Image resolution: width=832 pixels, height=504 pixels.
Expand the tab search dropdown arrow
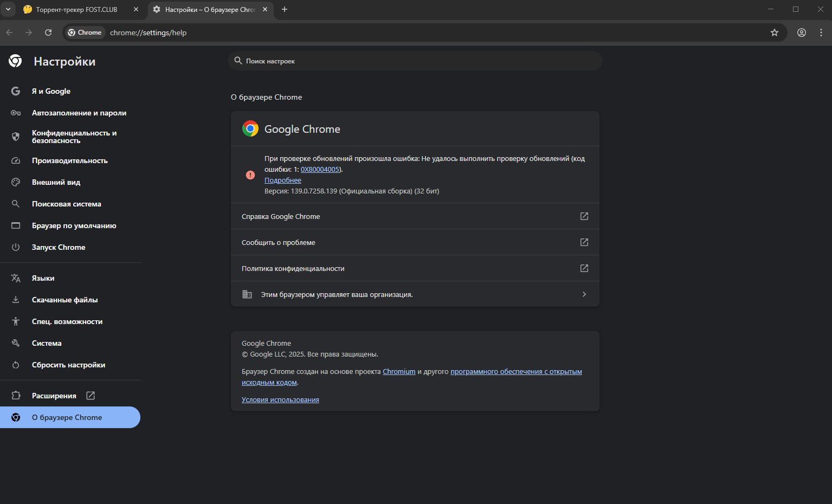[x=8, y=9]
